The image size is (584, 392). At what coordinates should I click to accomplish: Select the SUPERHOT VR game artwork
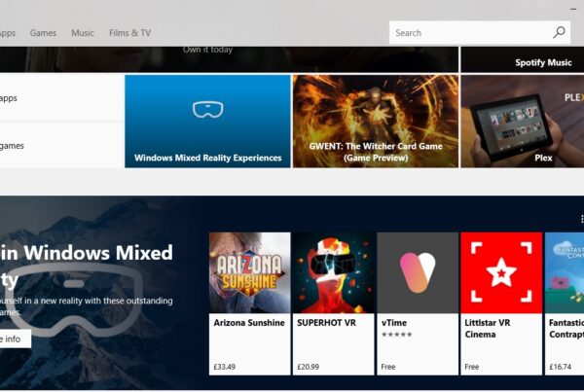(x=333, y=272)
